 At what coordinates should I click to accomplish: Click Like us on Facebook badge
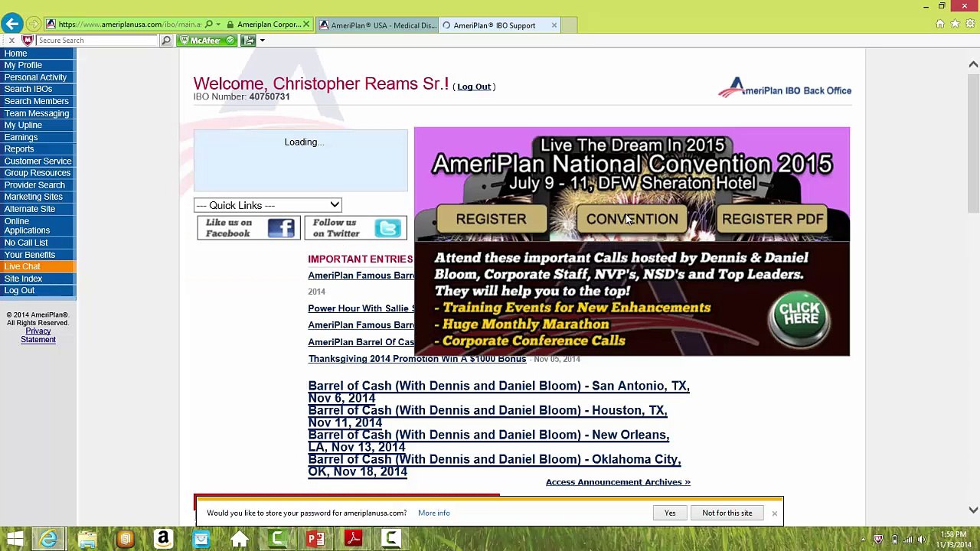coord(249,228)
